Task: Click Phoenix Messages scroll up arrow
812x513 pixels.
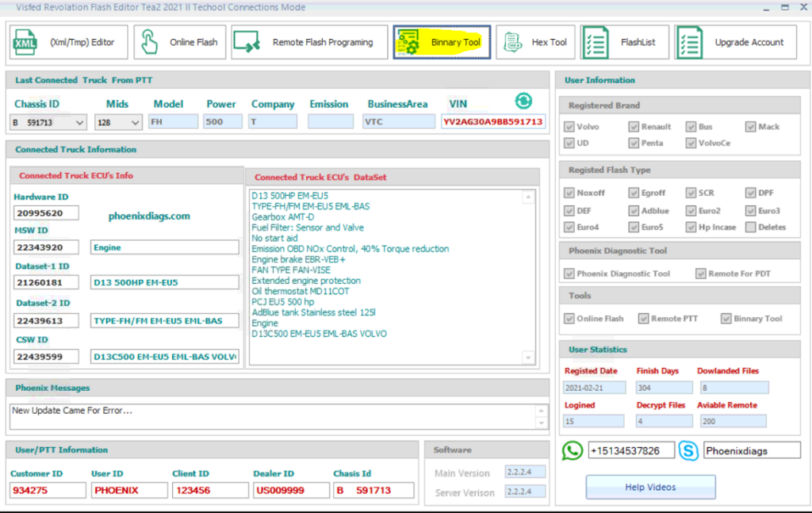Action: pyautogui.click(x=541, y=411)
